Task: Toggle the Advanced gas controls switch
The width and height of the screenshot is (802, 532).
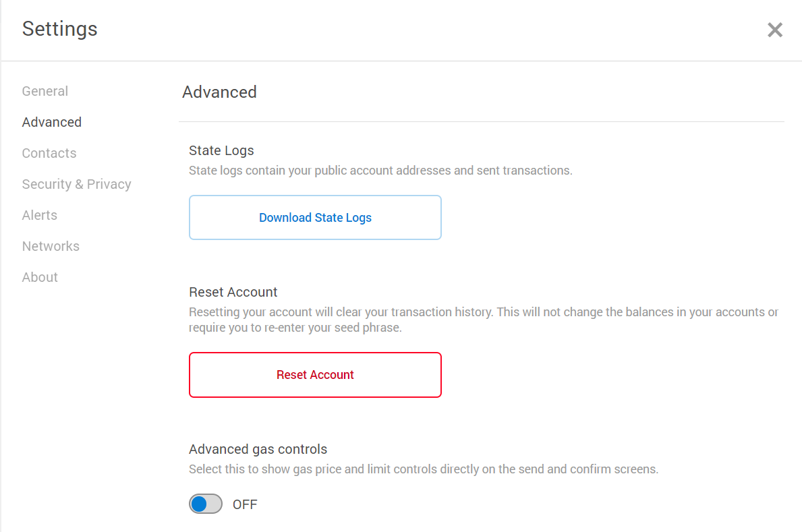Action: (206, 504)
